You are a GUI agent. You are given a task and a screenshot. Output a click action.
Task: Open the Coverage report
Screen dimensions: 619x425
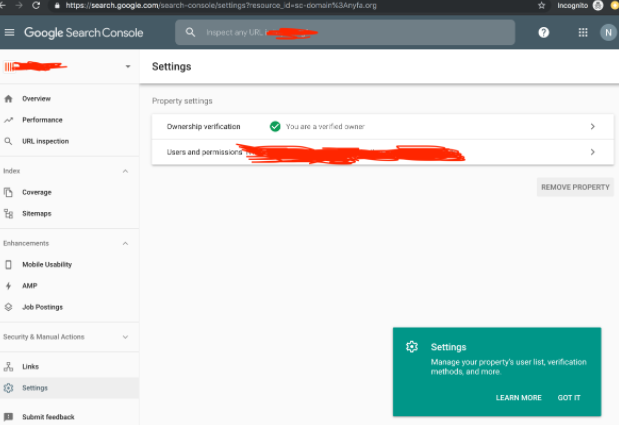coord(37,192)
